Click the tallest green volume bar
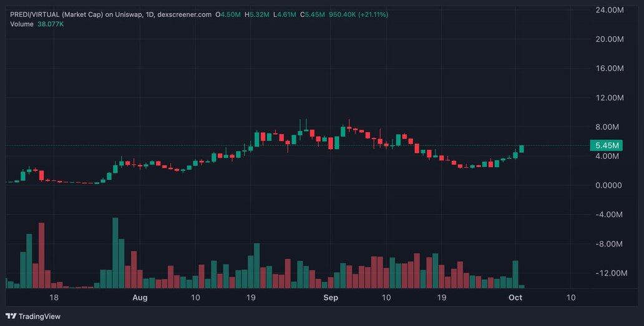644x326 pixels. point(115,252)
